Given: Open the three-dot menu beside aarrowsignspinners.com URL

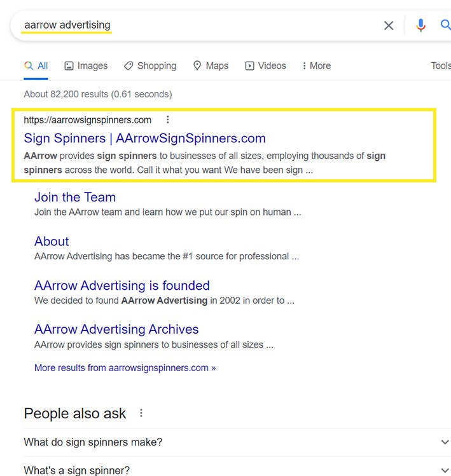Looking at the screenshot, I should tap(167, 119).
